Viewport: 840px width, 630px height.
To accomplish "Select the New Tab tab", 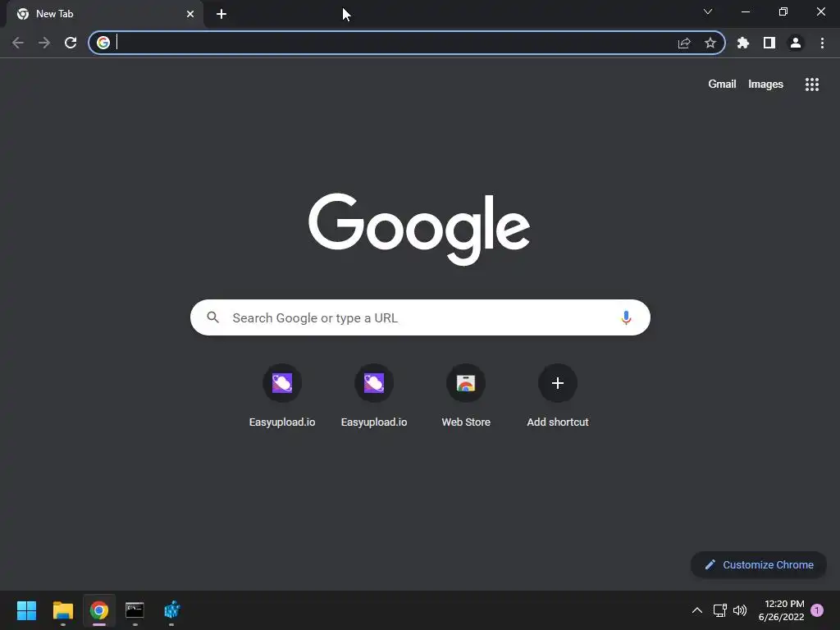I will pyautogui.click(x=105, y=14).
